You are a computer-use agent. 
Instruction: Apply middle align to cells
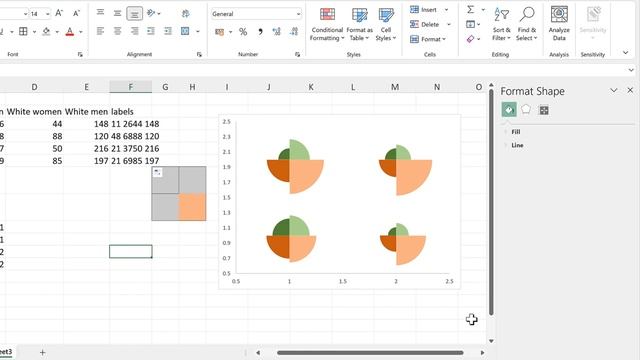point(117,13)
